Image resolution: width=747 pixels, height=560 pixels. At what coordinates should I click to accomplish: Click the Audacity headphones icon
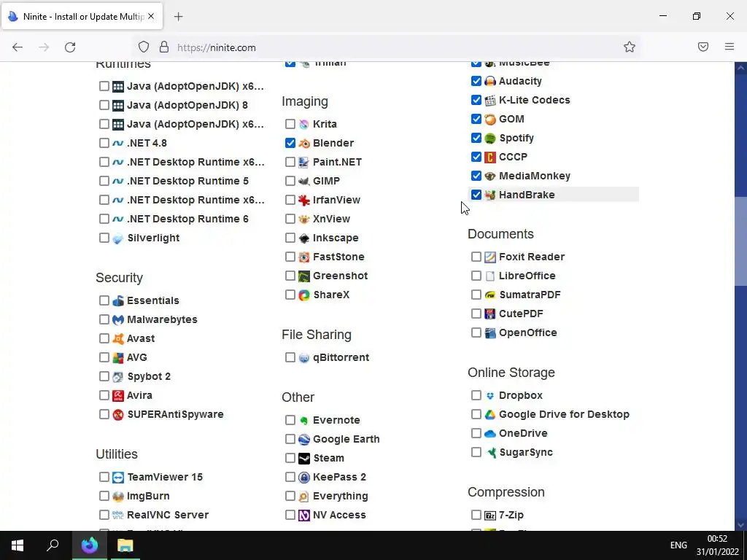(490, 82)
